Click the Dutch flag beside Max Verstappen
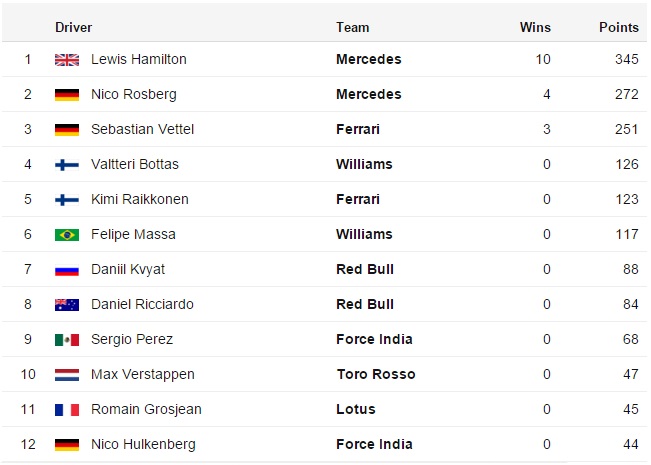 (67, 375)
